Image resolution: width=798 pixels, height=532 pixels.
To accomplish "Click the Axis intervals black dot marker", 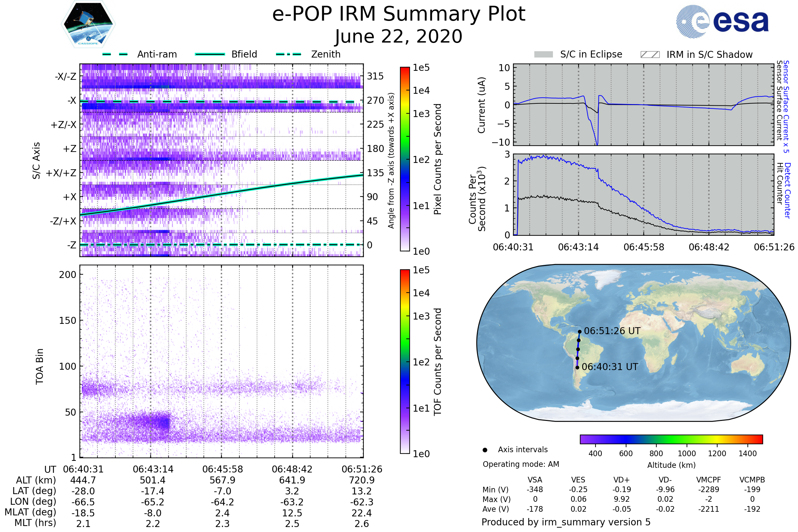I will (485, 450).
